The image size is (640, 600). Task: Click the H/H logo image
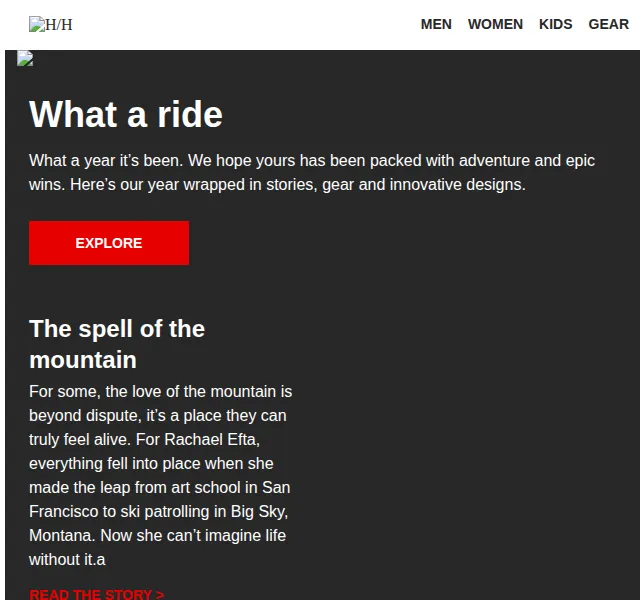point(51,24)
